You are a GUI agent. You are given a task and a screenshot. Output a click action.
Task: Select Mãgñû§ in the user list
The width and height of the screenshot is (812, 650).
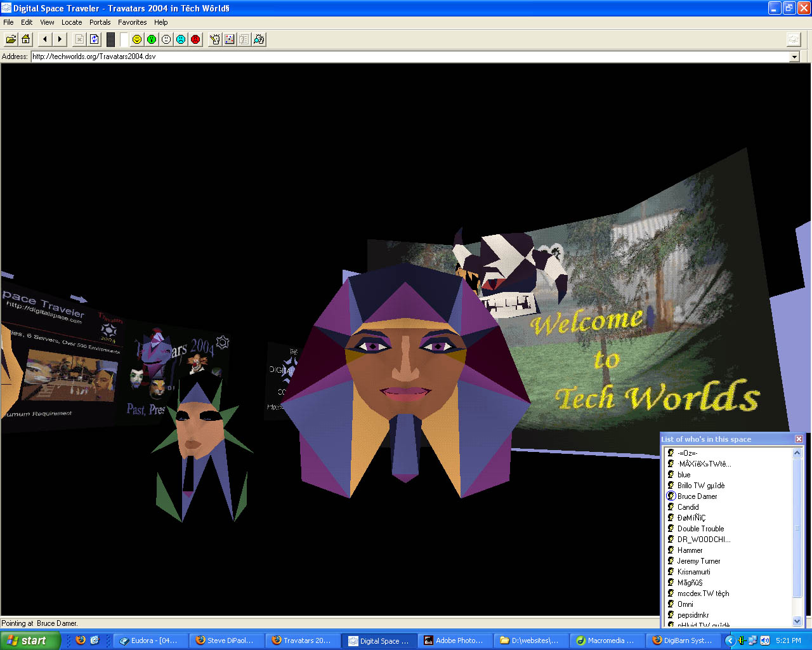[690, 583]
